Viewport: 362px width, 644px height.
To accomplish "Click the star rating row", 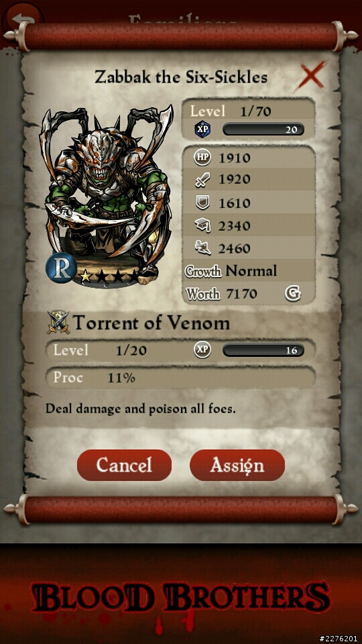I will [x=109, y=276].
